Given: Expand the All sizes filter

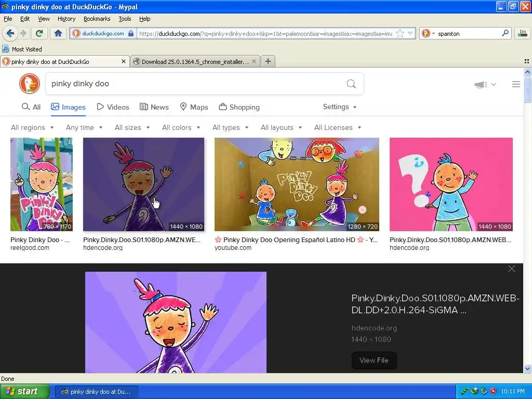Looking at the screenshot, I should click(132, 128).
